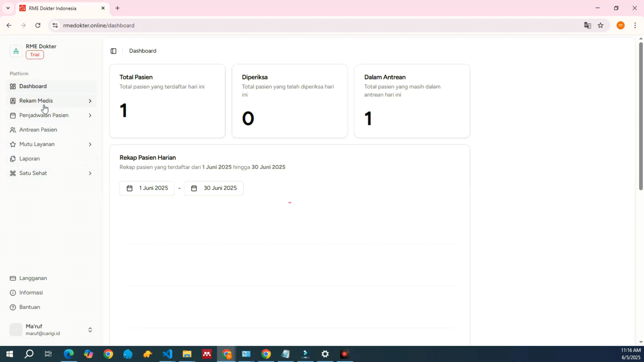Open Visual Studio Code from taskbar
The width and height of the screenshot is (644, 362).
[167, 354]
